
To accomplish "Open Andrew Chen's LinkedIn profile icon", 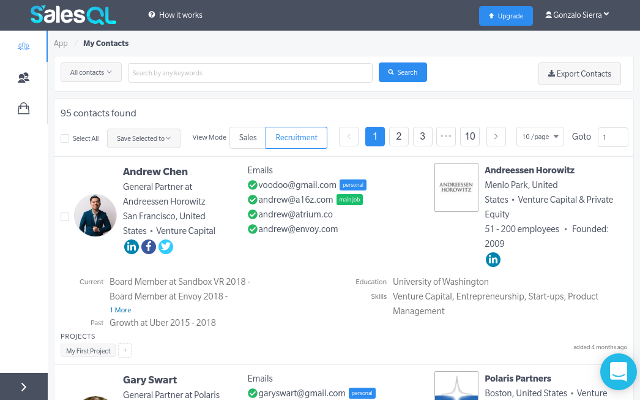I will click(x=131, y=247).
